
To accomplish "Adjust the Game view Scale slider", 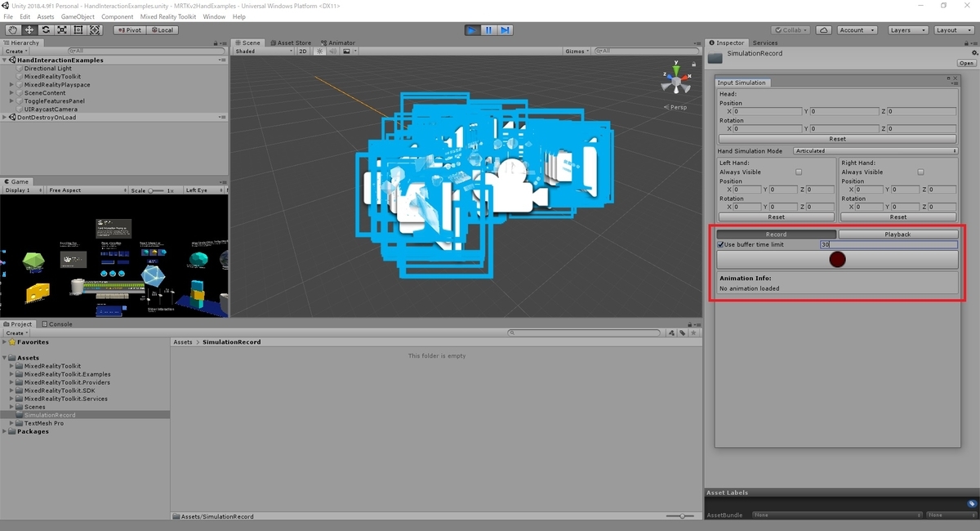I will 155,190.
